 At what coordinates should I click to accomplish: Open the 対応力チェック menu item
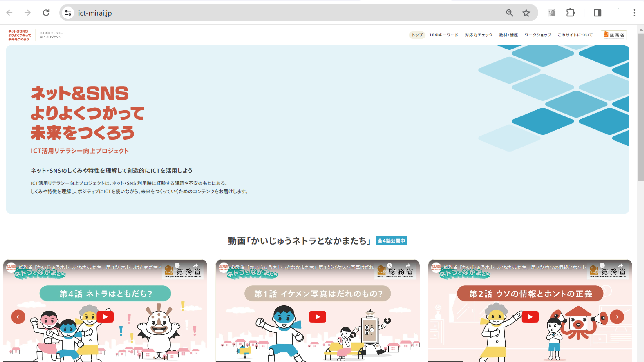click(x=479, y=35)
